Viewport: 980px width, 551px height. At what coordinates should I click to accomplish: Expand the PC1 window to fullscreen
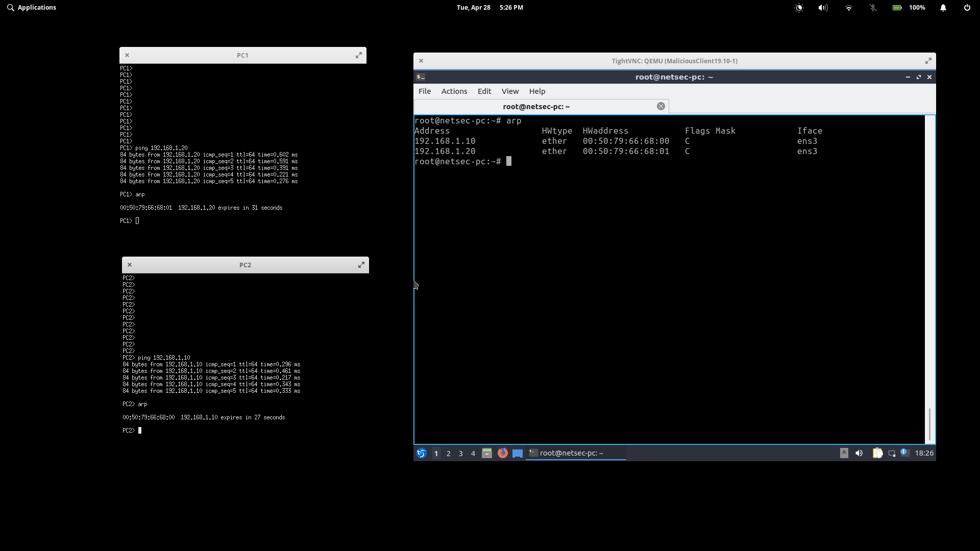pos(359,55)
